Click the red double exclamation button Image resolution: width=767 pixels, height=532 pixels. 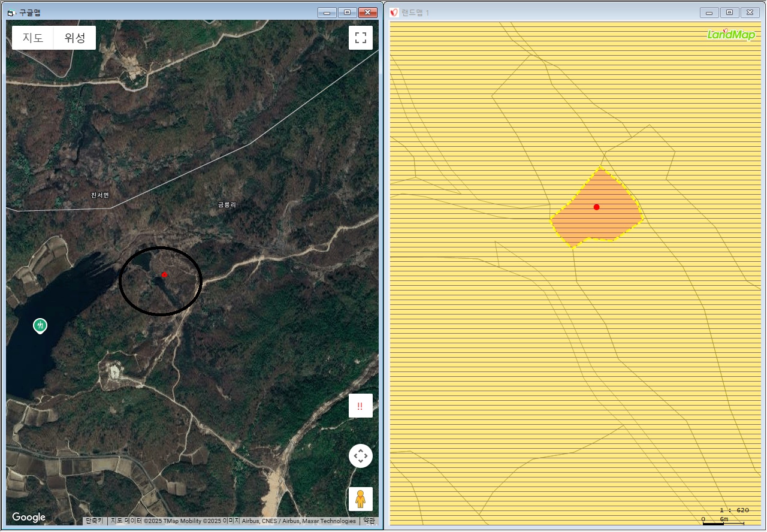coord(361,406)
